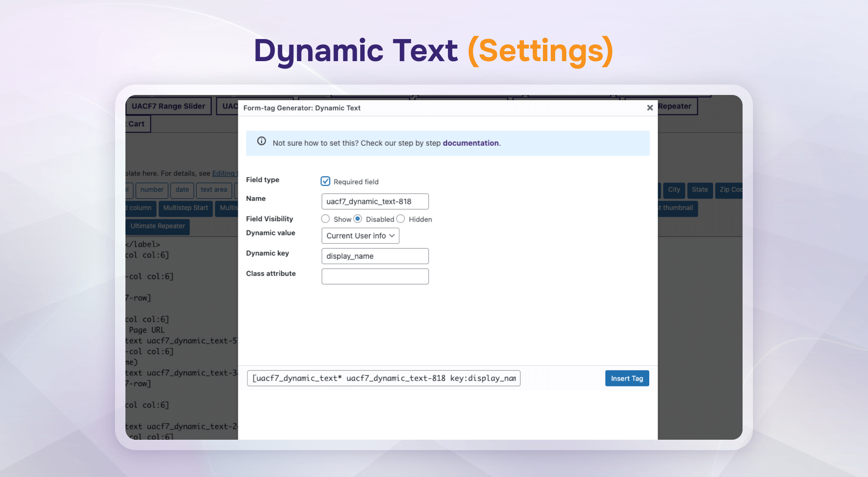Click the State tag button
The height and width of the screenshot is (477, 868).
(x=700, y=190)
